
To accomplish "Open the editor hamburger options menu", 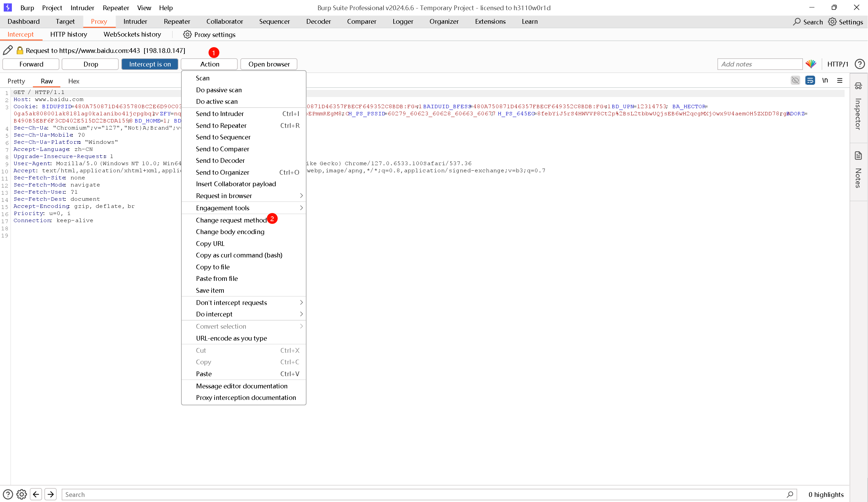I will coord(840,81).
